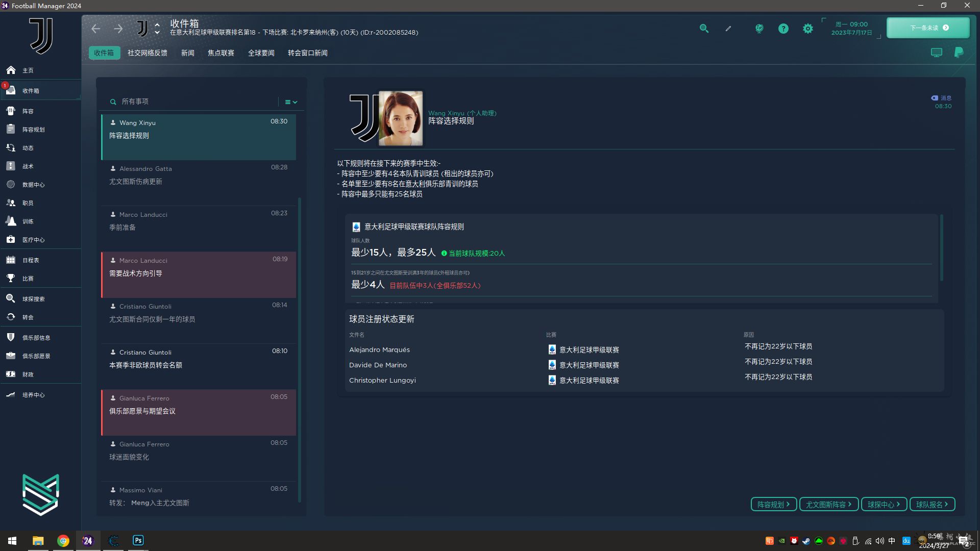This screenshot has height=551, width=980.
Task: Open 本赛季非欧球员转会名额 message
Action: coord(199,367)
